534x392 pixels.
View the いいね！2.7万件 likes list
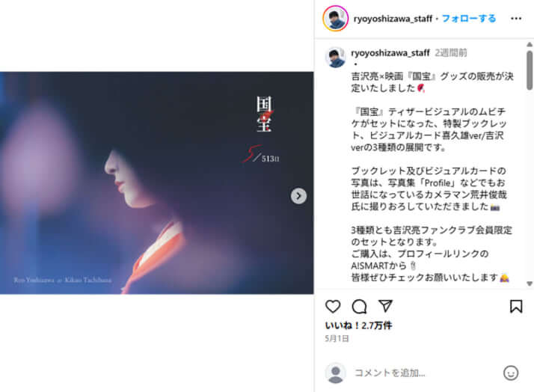point(358,325)
